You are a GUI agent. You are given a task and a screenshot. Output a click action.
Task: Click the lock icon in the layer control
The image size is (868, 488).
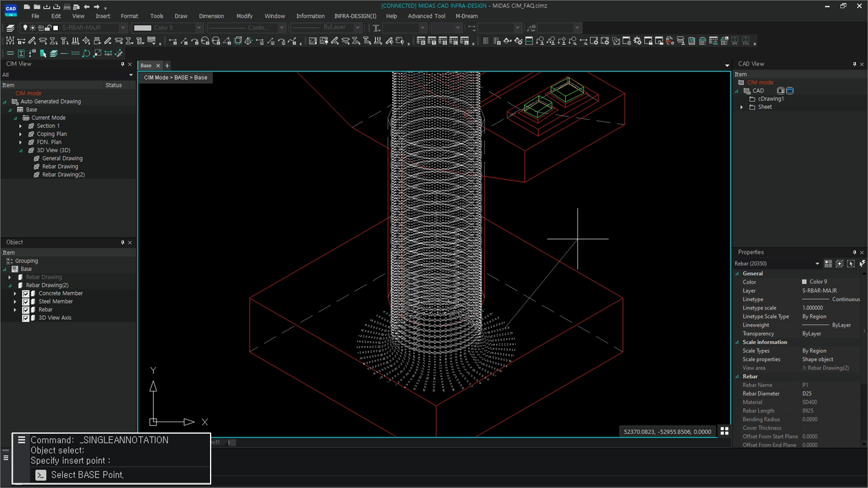coord(48,28)
